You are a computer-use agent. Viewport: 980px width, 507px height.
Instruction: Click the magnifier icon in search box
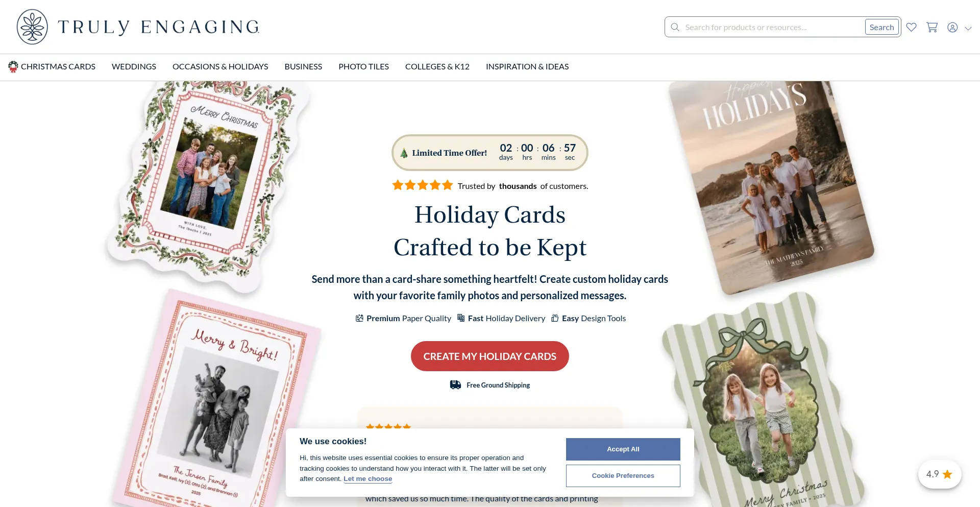point(675,27)
